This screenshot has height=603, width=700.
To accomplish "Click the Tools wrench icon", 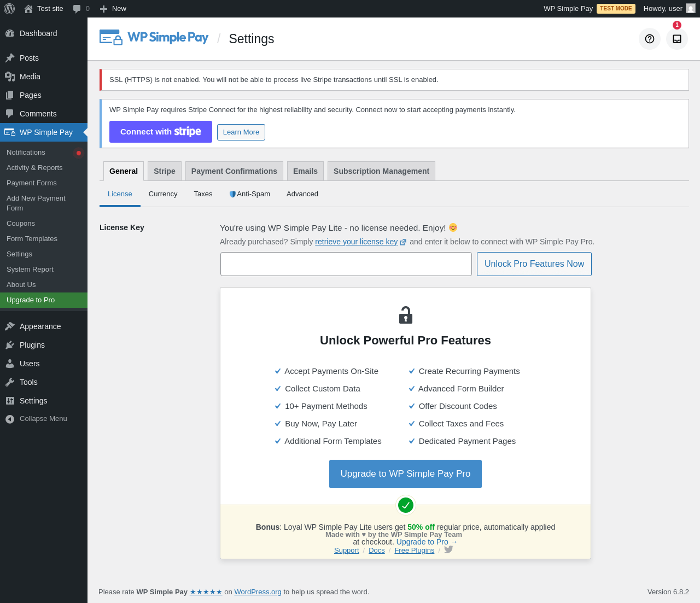I will click(x=10, y=382).
